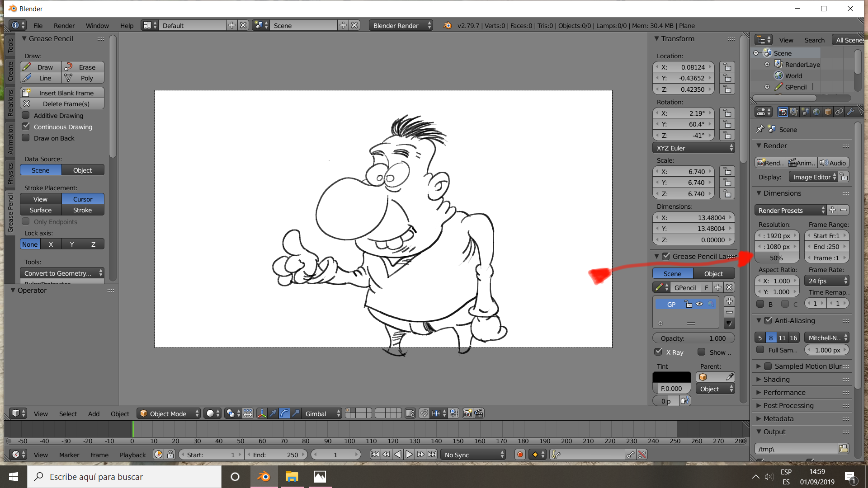Toggle lock on the GP layer
The width and height of the screenshot is (868, 488).
click(688, 304)
